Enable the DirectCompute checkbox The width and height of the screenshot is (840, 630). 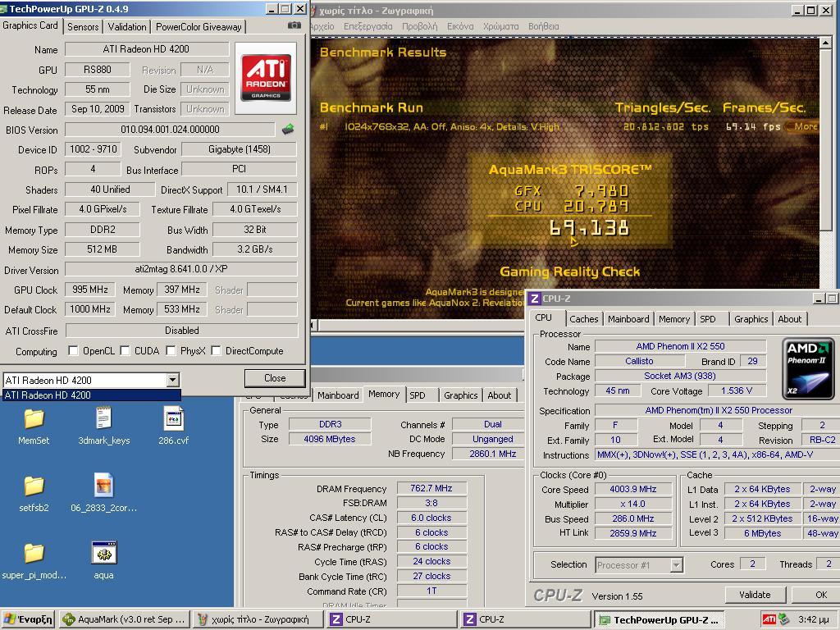click(x=216, y=351)
